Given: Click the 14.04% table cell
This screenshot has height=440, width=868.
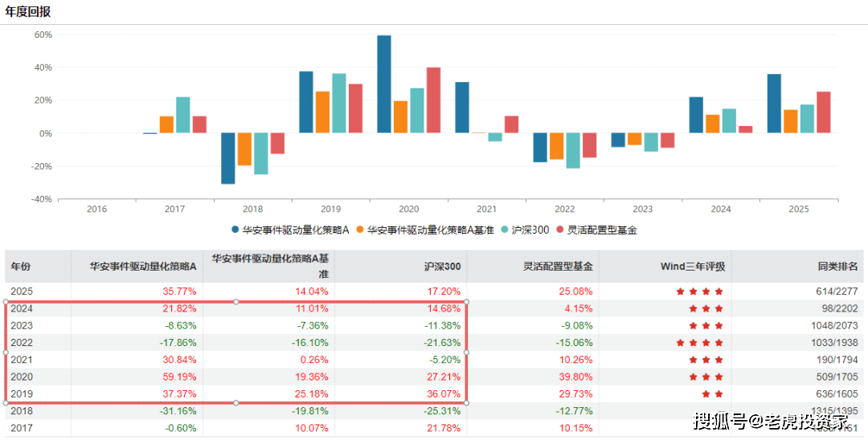Looking at the screenshot, I should tap(311, 291).
